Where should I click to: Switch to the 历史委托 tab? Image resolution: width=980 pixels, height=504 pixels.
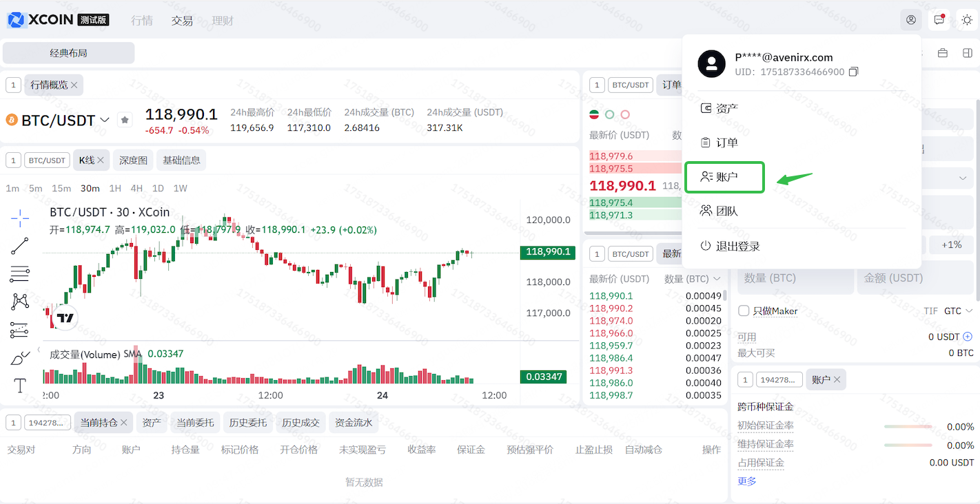coord(247,423)
